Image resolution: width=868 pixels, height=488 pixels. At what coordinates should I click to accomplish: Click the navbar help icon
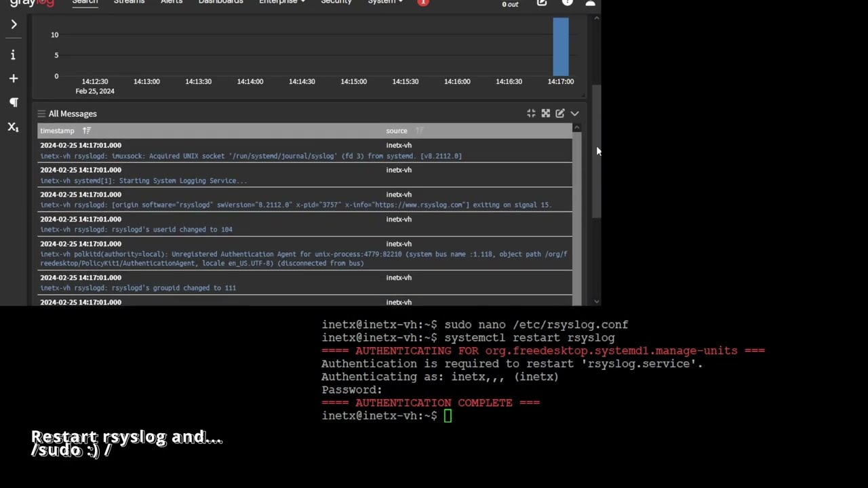(x=568, y=3)
